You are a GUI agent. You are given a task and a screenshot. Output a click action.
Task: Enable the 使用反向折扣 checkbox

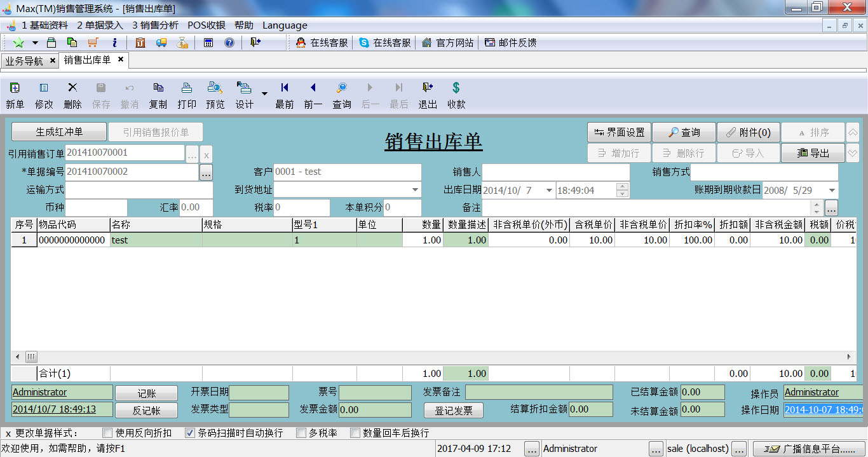click(107, 433)
